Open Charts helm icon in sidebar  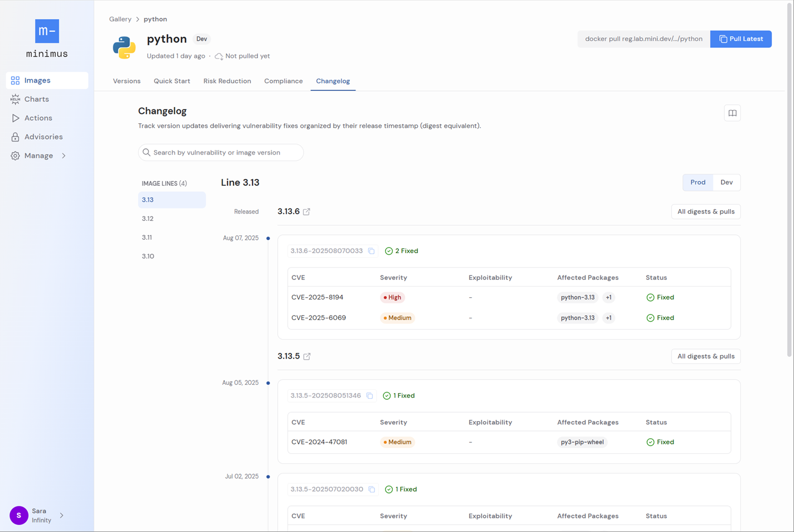coord(15,99)
